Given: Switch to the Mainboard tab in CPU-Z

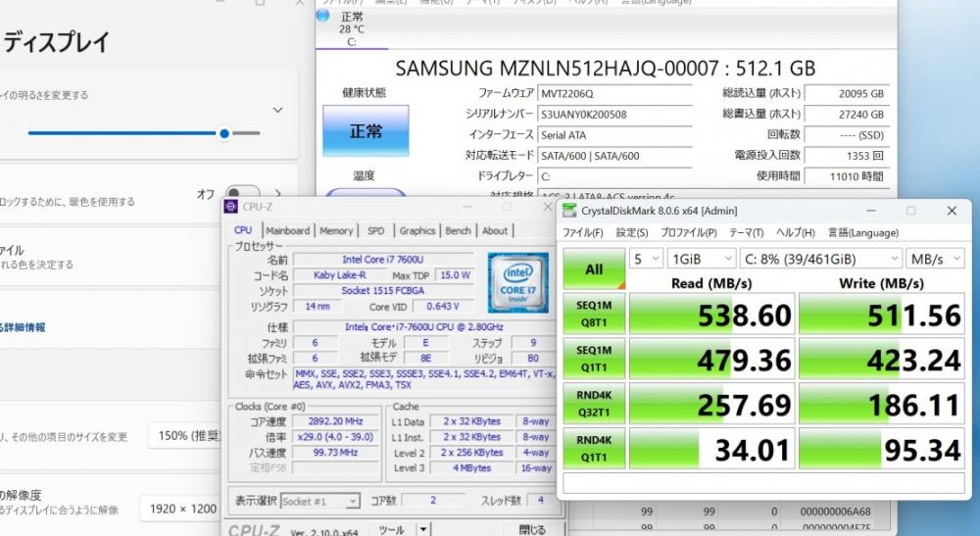Looking at the screenshot, I should tap(287, 230).
